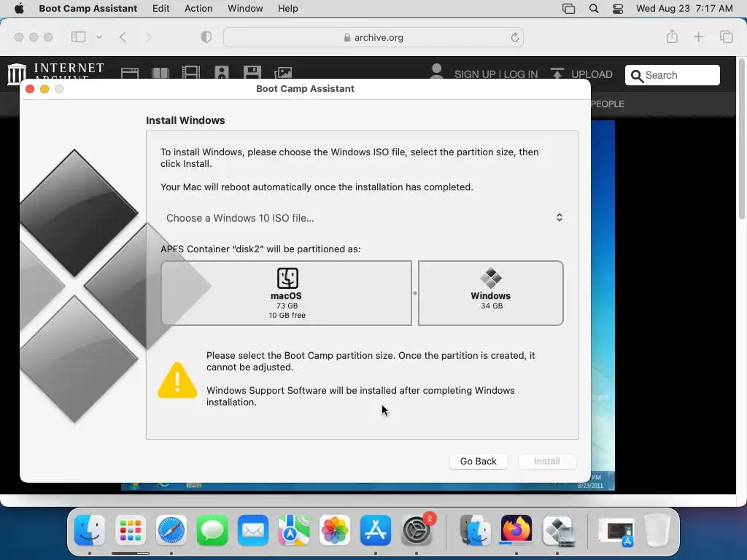This screenshot has height=560, width=747.
Task: Click the Internet Archive Search field
Action: click(672, 75)
